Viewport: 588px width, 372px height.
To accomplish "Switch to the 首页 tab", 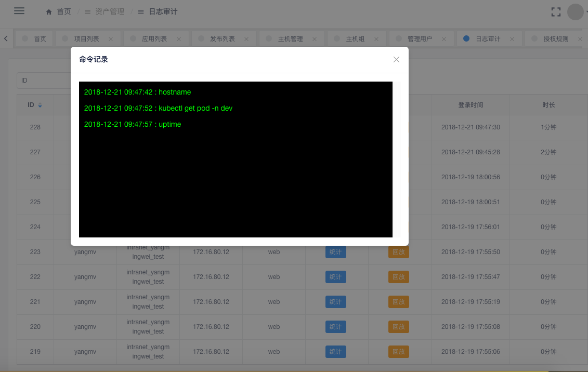I will pyautogui.click(x=34, y=38).
